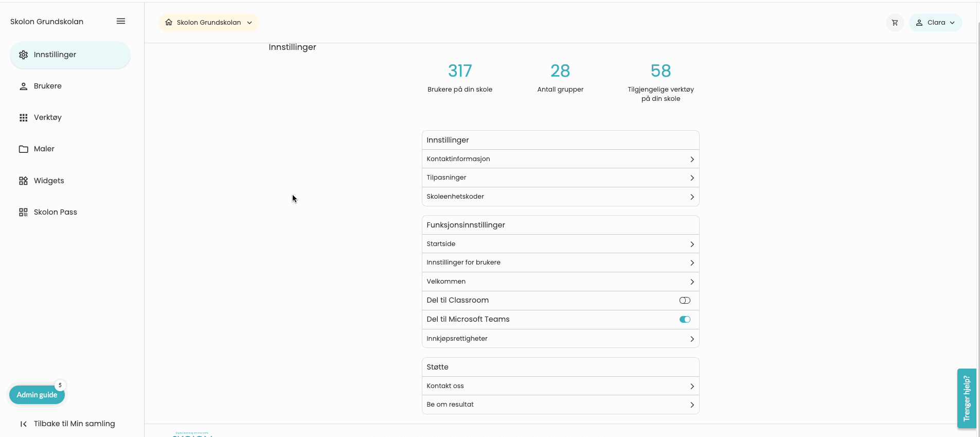Expand Velkommen row chevron

click(692, 282)
